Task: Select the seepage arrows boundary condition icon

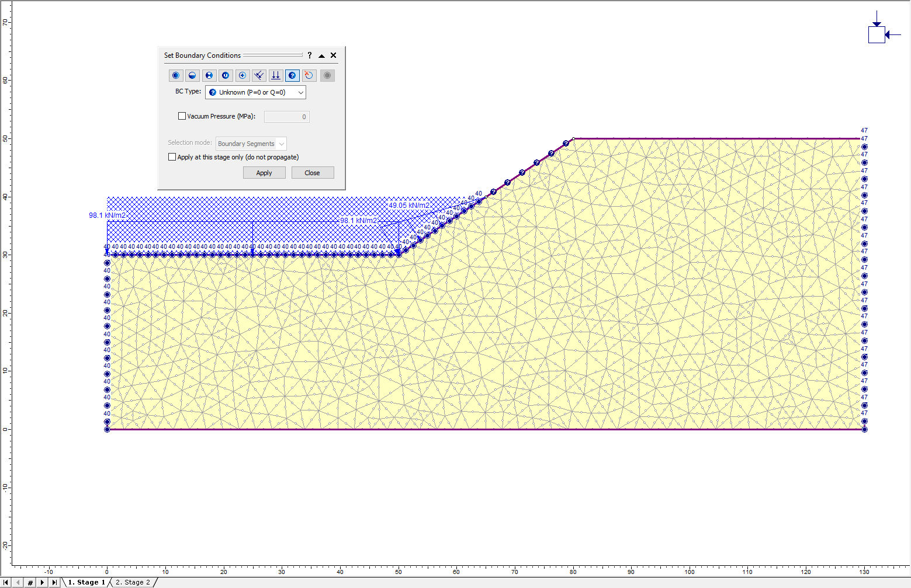Action: point(259,75)
